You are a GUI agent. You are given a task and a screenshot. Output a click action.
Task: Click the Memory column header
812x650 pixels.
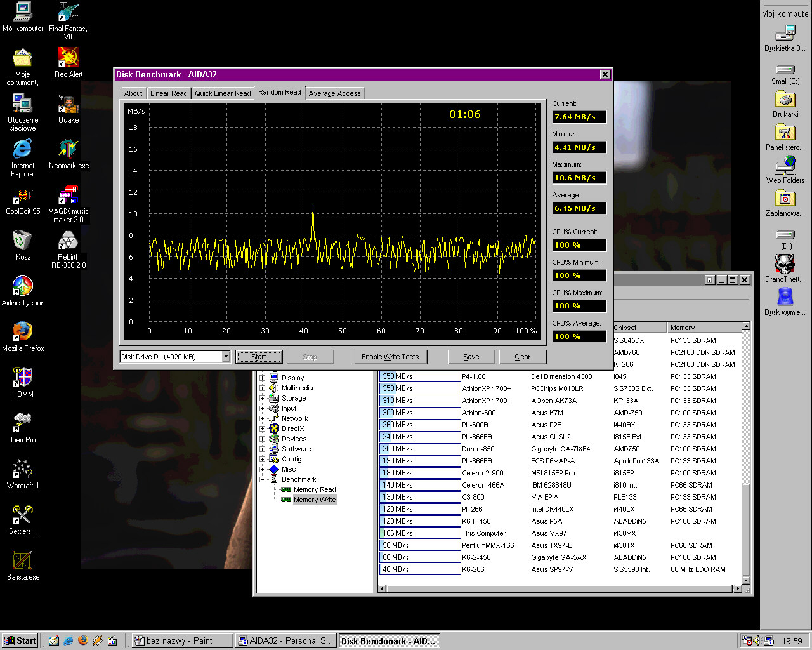tap(704, 328)
